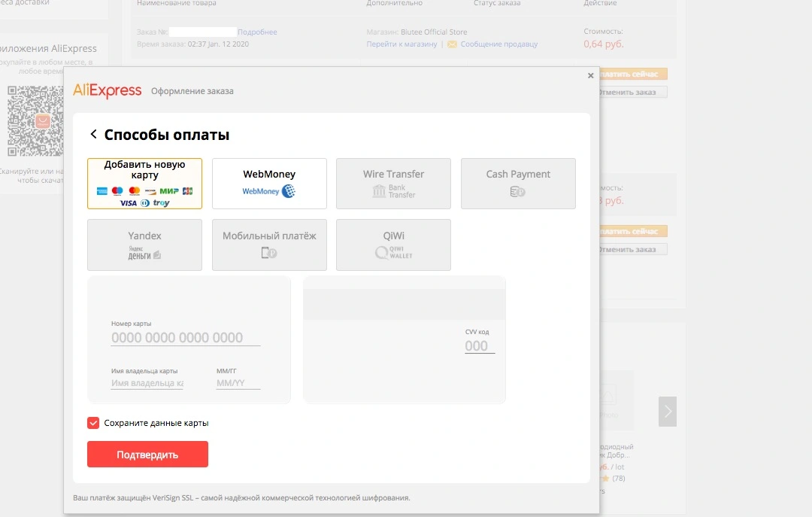812x517 pixels.
Task: Click next arrow in background product carousel
Action: point(668,412)
